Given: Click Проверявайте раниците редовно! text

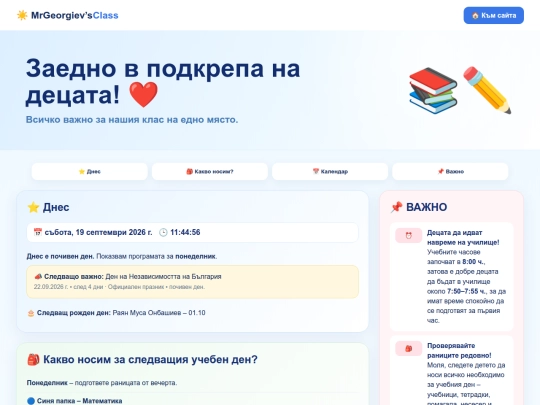Looking at the screenshot, I should [x=459, y=351].
